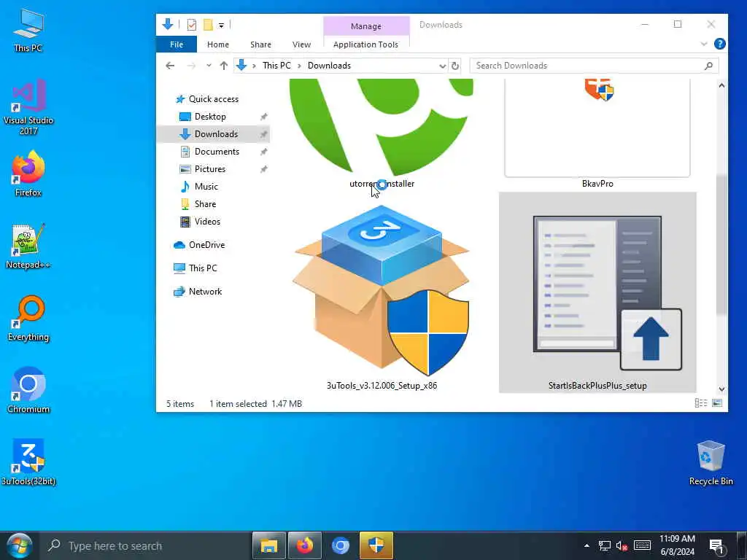
Task: Refresh the Downloads folder
Action: 455,66
